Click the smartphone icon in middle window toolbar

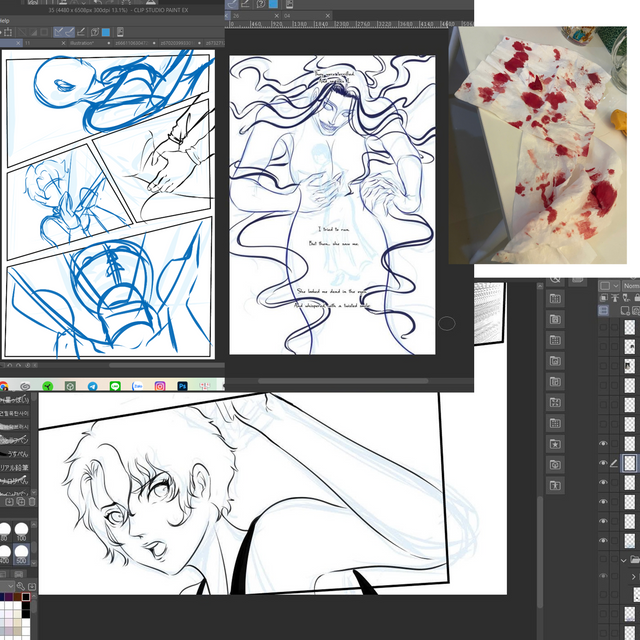click(x=289, y=4)
